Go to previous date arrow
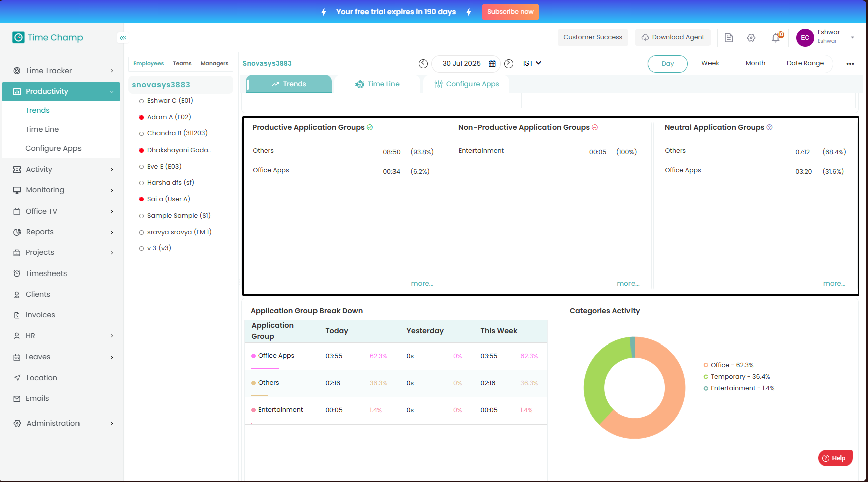Image resolution: width=868 pixels, height=482 pixels. (423, 63)
